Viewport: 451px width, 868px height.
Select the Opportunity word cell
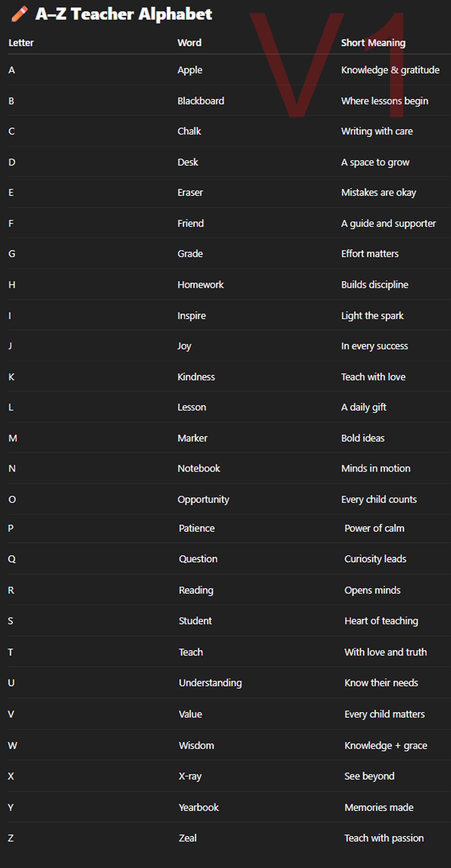(203, 499)
